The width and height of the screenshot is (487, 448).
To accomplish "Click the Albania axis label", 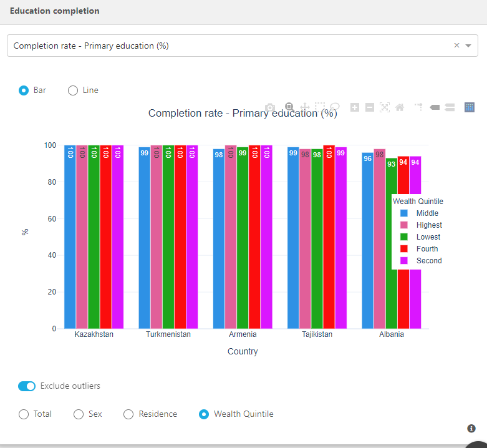I will click(x=392, y=334).
